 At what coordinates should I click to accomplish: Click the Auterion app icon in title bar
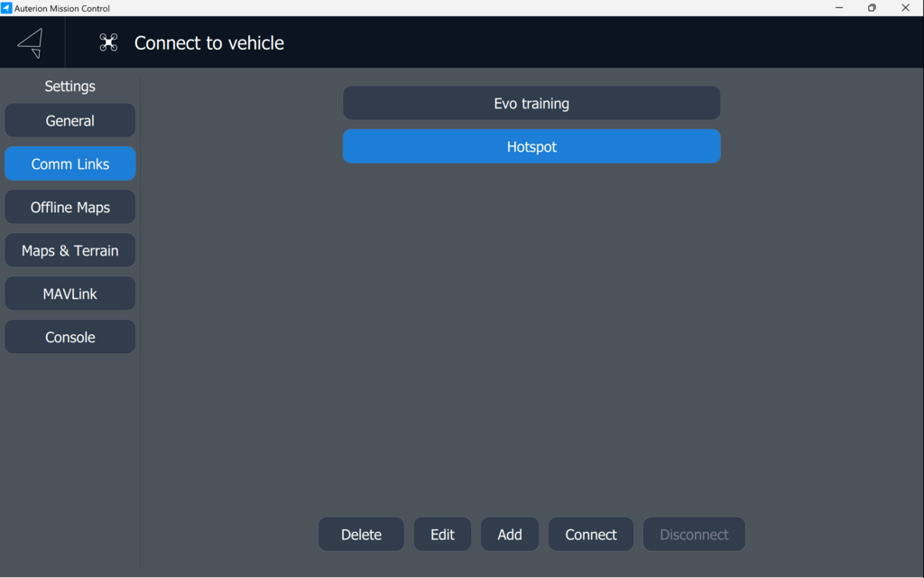[x=6, y=8]
